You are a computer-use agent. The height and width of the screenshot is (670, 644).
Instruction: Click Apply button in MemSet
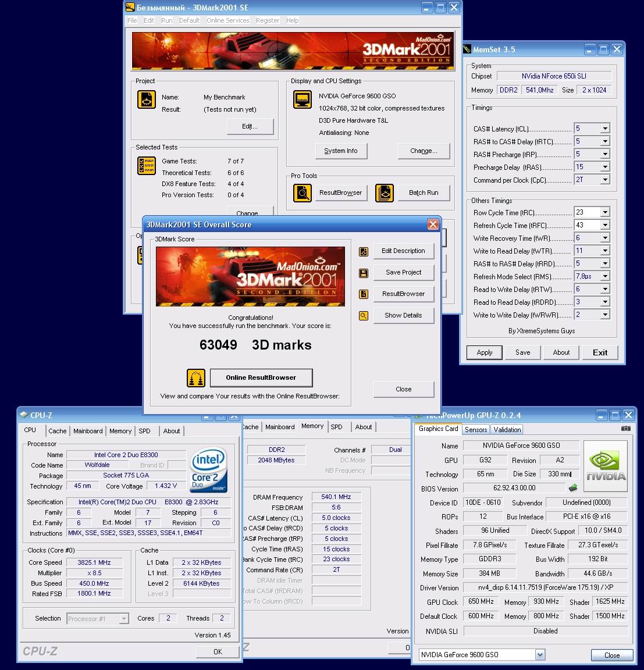pos(484,352)
